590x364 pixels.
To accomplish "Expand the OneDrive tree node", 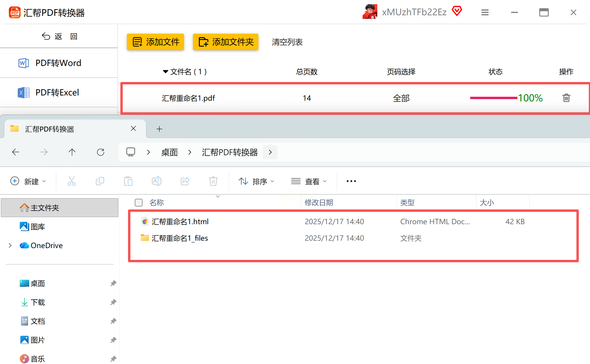I will point(10,245).
